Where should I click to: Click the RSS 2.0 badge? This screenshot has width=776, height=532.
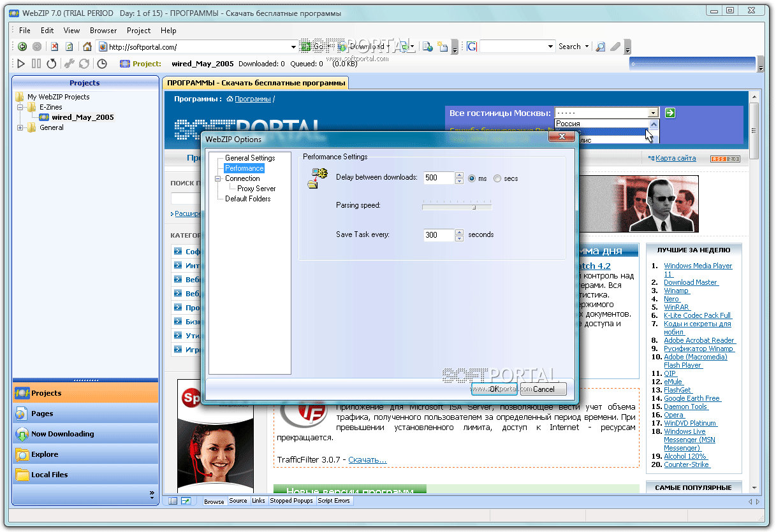click(725, 159)
